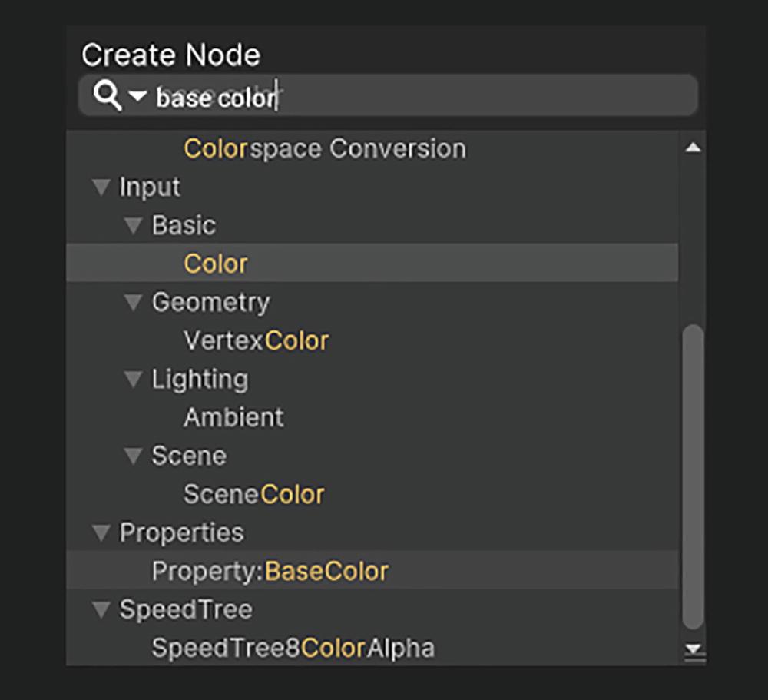The height and width of the screenshot is (700, 768).
Task: Select the Property: BaseColor entry
Action: 372,571
